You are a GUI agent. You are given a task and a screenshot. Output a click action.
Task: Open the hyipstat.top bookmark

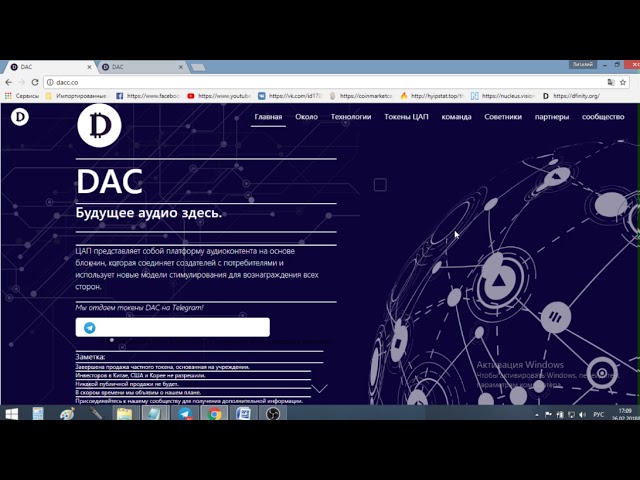[x=432, y=96]
